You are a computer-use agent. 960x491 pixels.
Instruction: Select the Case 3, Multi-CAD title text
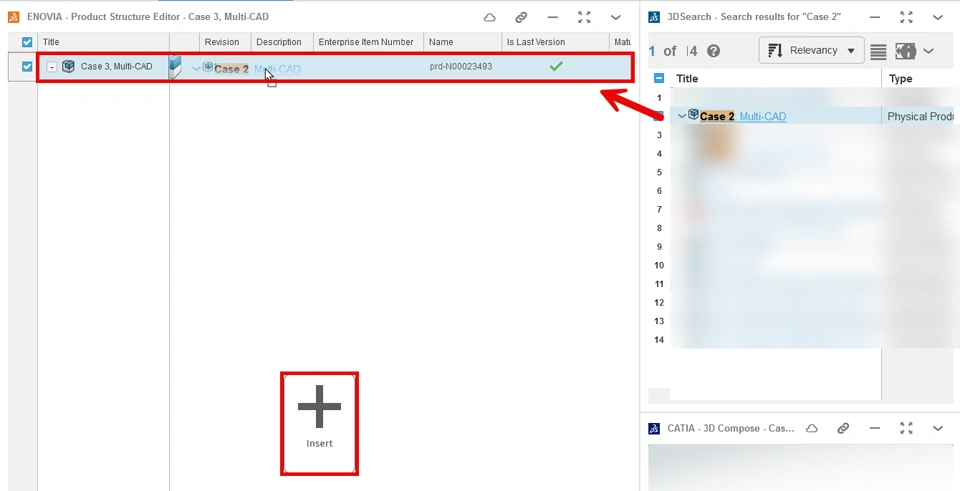tap(116, 66)
